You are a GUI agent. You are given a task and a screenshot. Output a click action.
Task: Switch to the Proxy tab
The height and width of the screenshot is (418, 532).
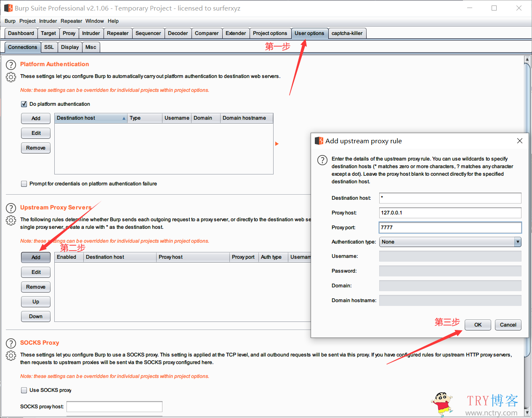(x=69, y=33)
